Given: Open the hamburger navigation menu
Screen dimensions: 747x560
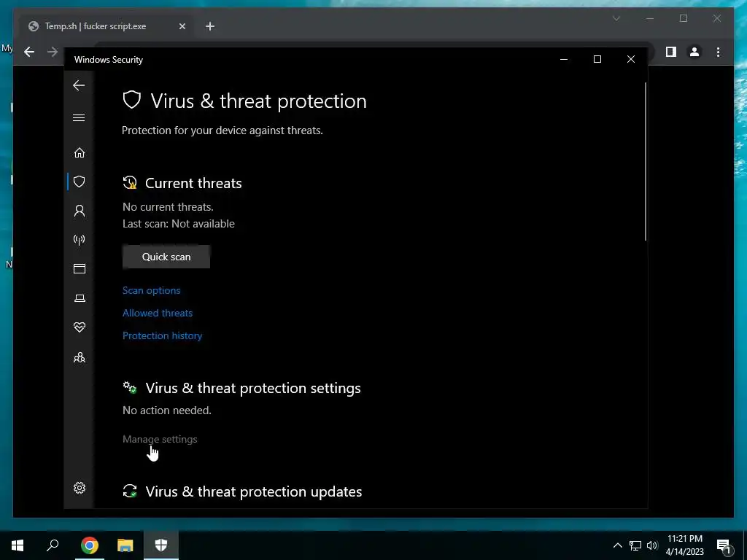Looking at the screenshot, I should [x=79, y=117].
